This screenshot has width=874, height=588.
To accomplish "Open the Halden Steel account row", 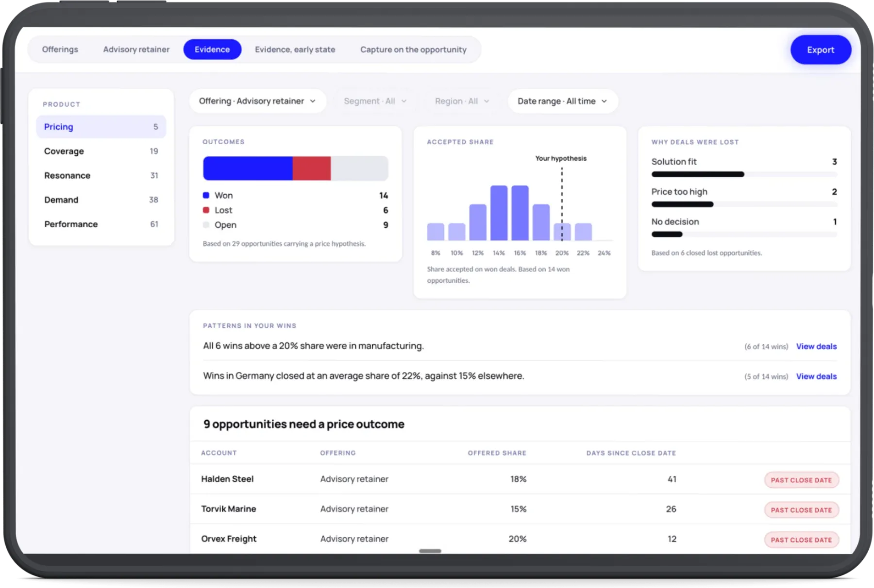I will [520, 479].
